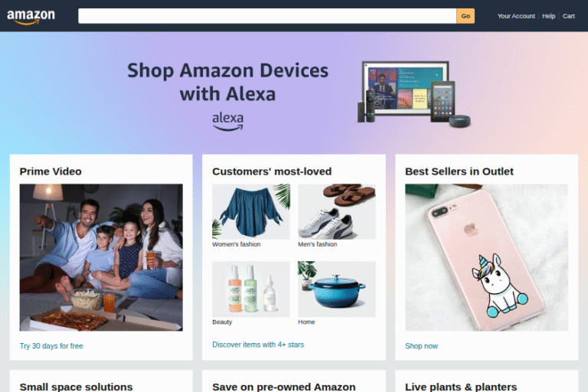Click the Alexa logo in banner
Viewport: 588px width, 392px height.
click(227, 122)
